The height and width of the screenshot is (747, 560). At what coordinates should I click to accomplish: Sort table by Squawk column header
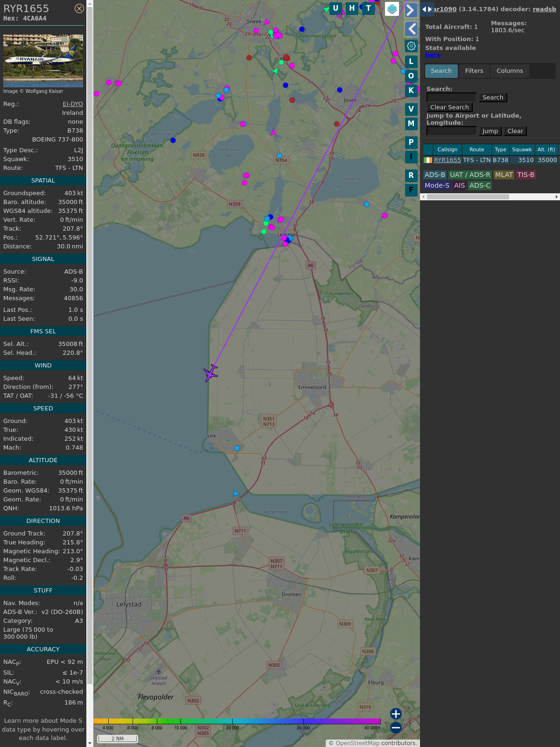[x=522, y=150]
